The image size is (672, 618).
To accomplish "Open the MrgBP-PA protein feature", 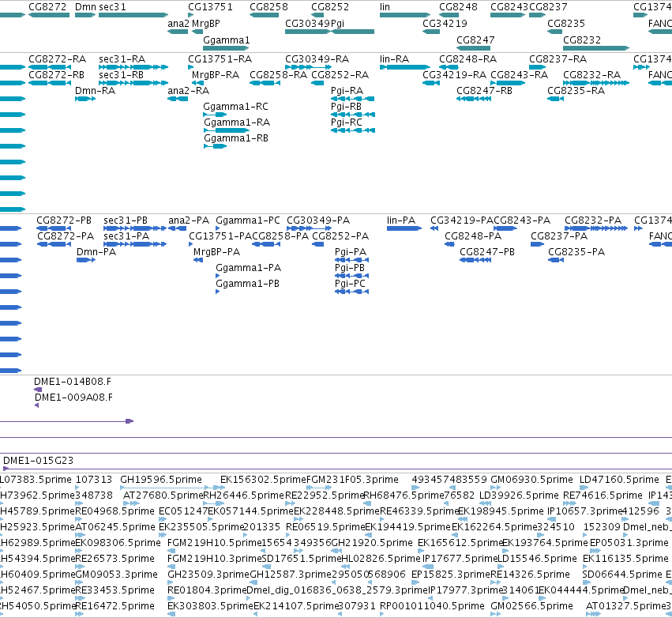I will pyautogui.click(x=198, y=260).
